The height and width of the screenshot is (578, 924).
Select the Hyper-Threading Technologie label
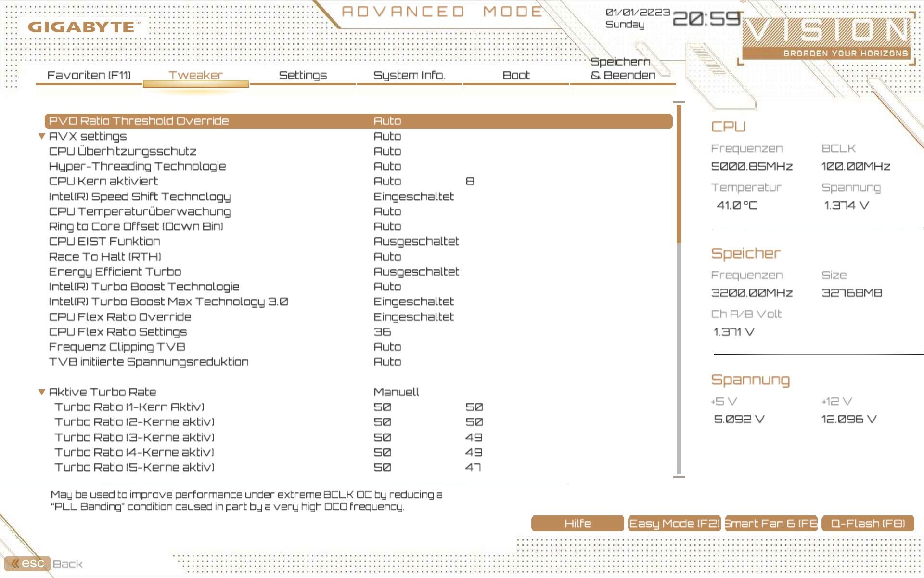point(137,167)
